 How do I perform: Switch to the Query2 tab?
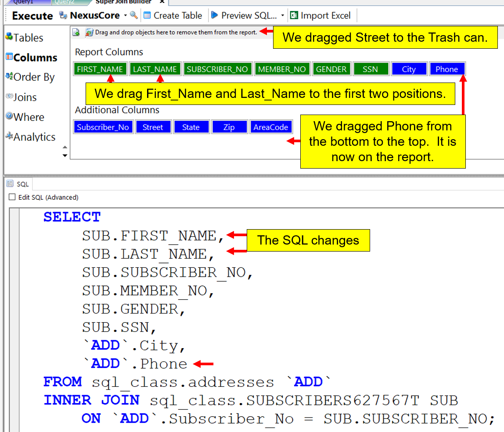(65, 2)
